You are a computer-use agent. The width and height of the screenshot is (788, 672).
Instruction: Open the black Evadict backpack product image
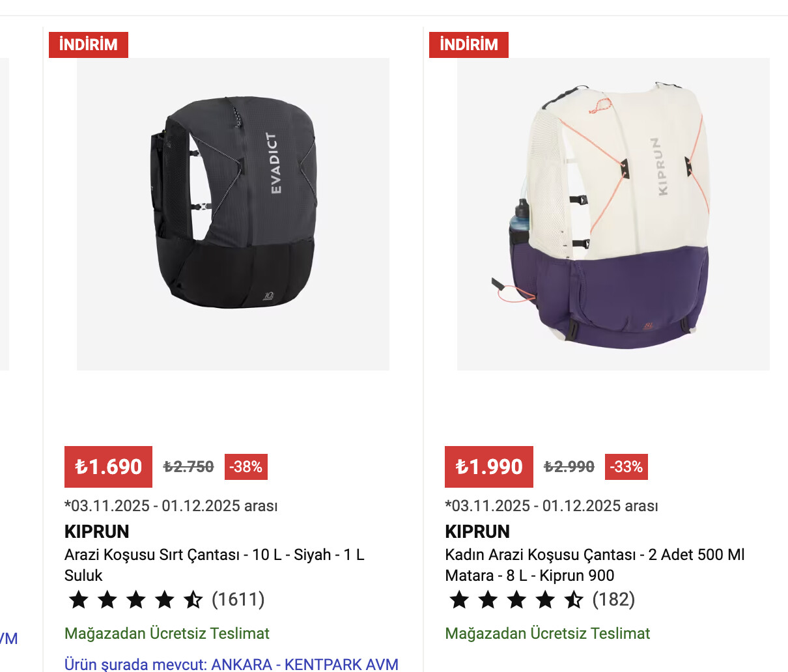[233, 214]
